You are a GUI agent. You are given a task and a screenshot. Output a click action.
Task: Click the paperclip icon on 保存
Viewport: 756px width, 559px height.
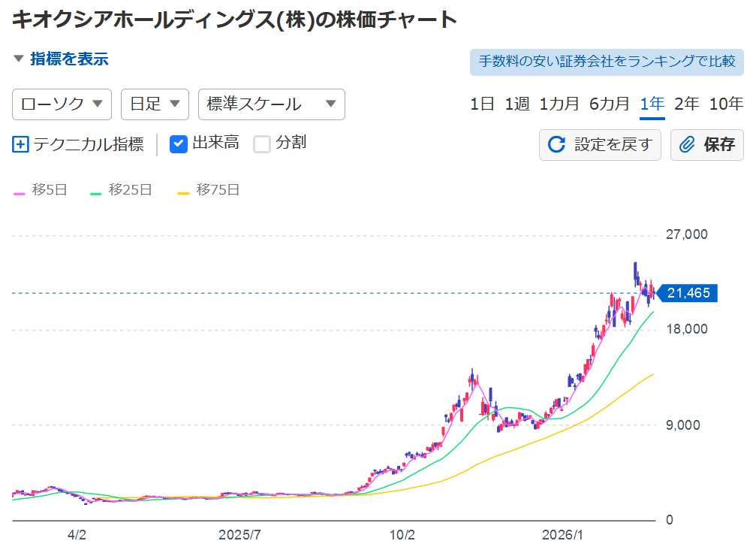tap(687, 145)
